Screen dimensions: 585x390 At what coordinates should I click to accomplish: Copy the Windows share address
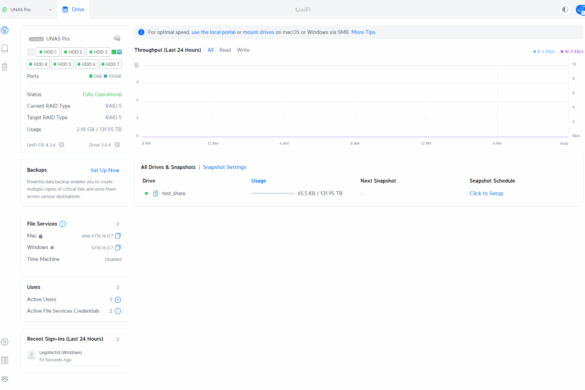(118, 248)
